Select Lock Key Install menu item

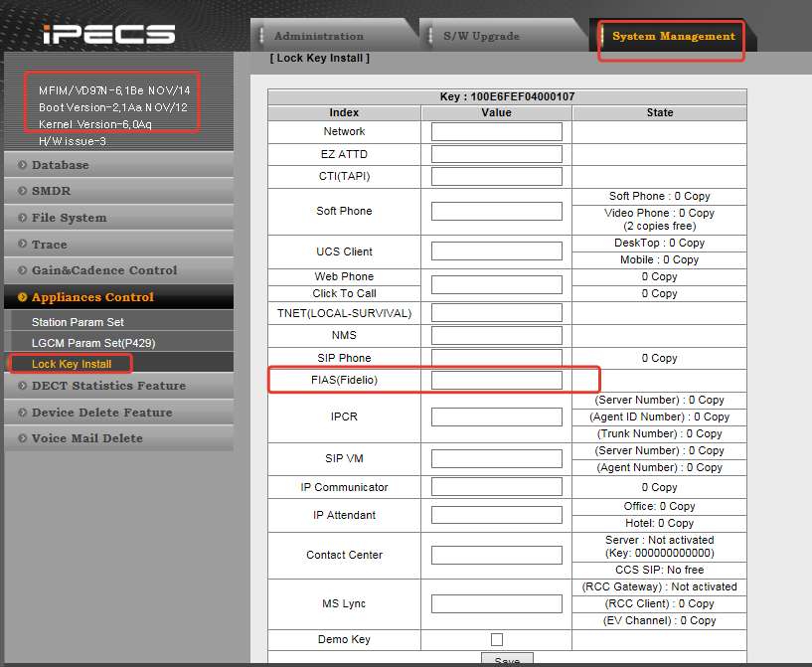[x=72, y=364]
